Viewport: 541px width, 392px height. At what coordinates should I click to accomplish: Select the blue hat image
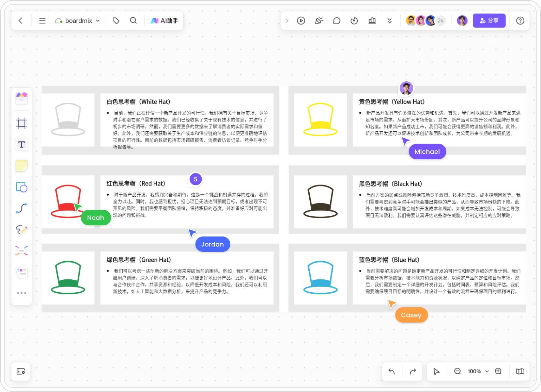[321, 278]
